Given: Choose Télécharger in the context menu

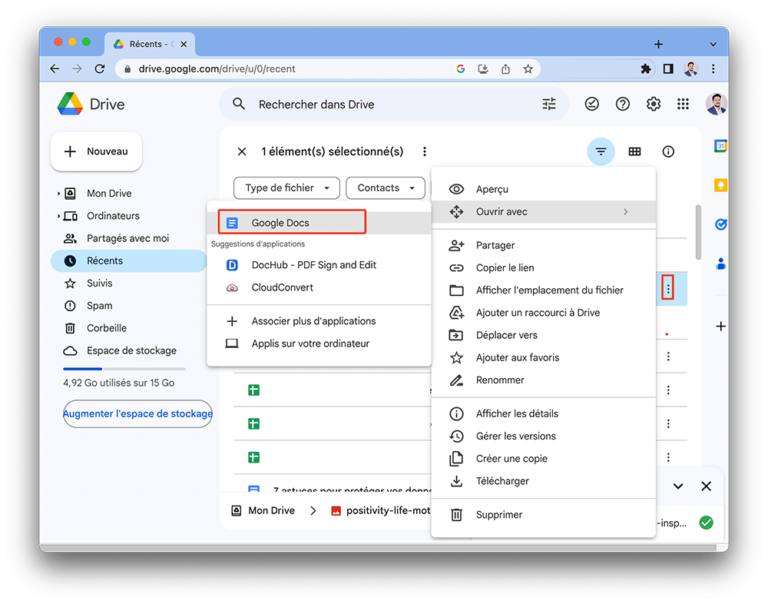Looking at the screenshot, I should point(502,481).
